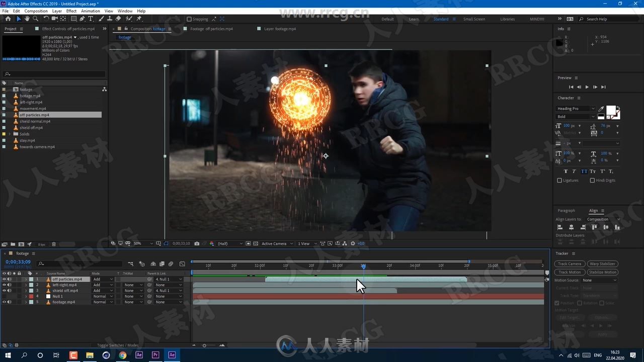Viewport: 644px width, 362px height.
Task: Select the Rectangle shape tool
Action: pos(73,19)
